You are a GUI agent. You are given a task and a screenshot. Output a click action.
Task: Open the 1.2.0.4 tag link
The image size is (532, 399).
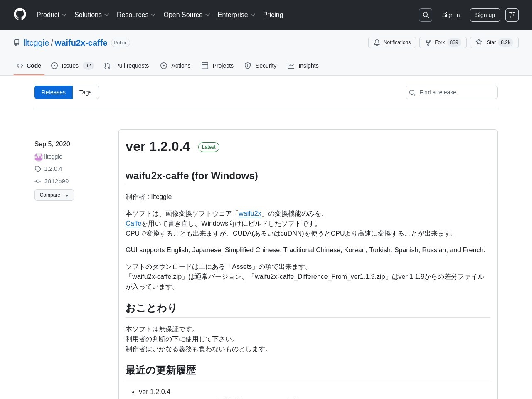[x=53, y=169]
